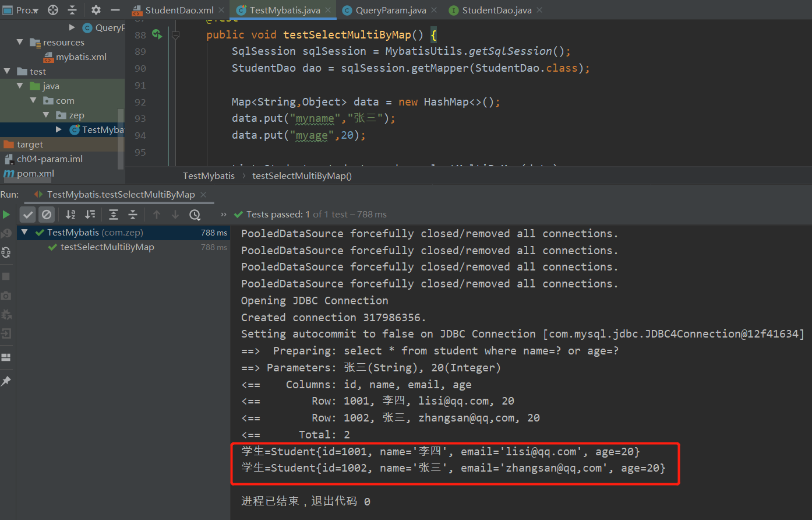Click the run test gutter icon on line 88

157,34
